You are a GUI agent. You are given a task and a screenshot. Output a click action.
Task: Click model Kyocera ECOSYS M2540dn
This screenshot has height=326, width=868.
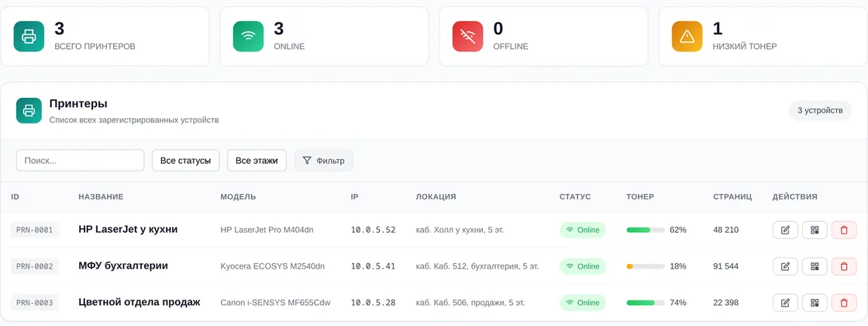click(x=272, y=267)
